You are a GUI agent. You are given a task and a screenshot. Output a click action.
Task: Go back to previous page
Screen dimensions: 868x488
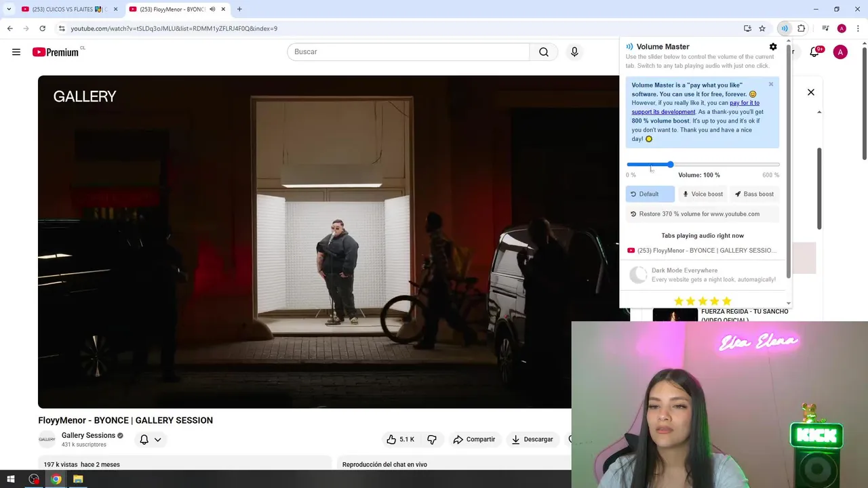pyautogui.click(x=9, y=28)
